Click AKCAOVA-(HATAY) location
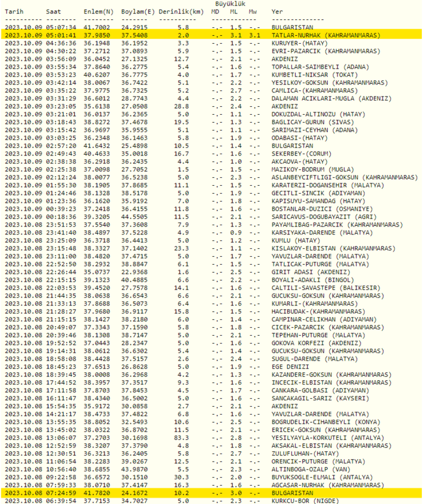Screen dimensions: 425x504 click(299, 162)
